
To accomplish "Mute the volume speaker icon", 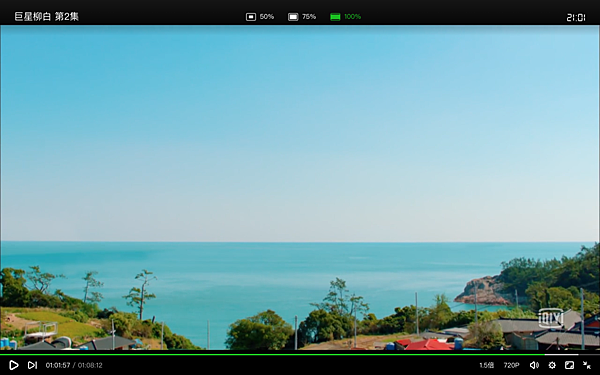I will (x=534, y=365).
